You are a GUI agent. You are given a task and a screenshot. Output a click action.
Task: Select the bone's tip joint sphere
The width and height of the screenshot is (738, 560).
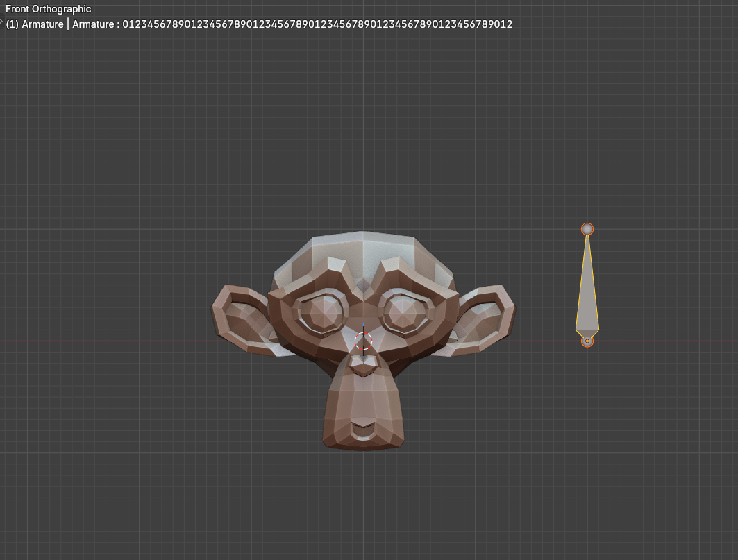[x=587, y=229]
